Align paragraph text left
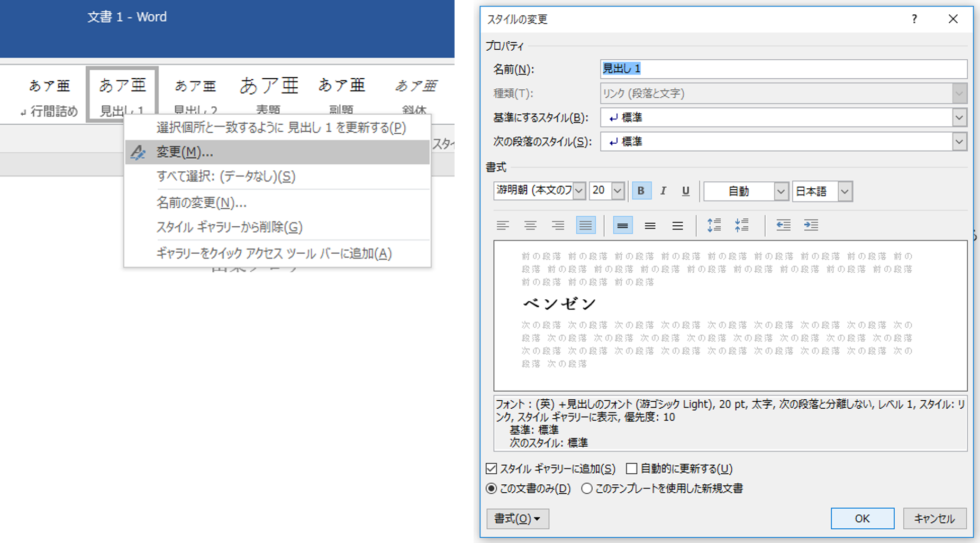The width and height of the screenshot is (980, 543). [x=503, y=225]
